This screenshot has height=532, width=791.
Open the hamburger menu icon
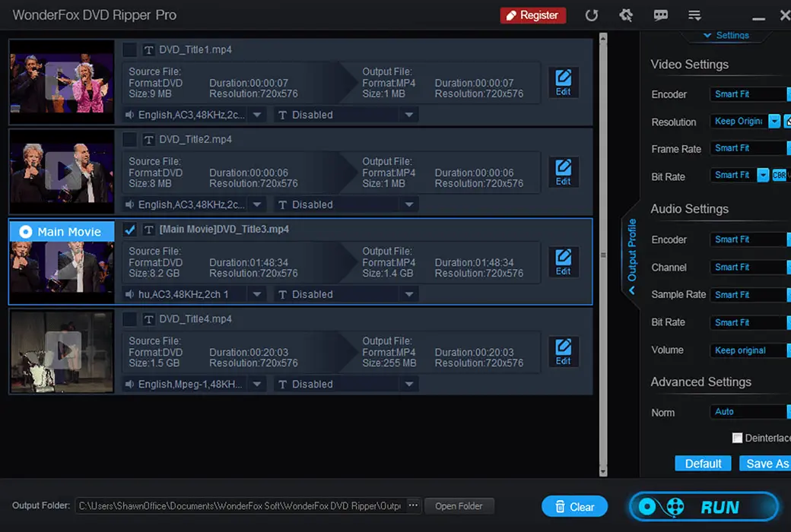pos(694,16)
